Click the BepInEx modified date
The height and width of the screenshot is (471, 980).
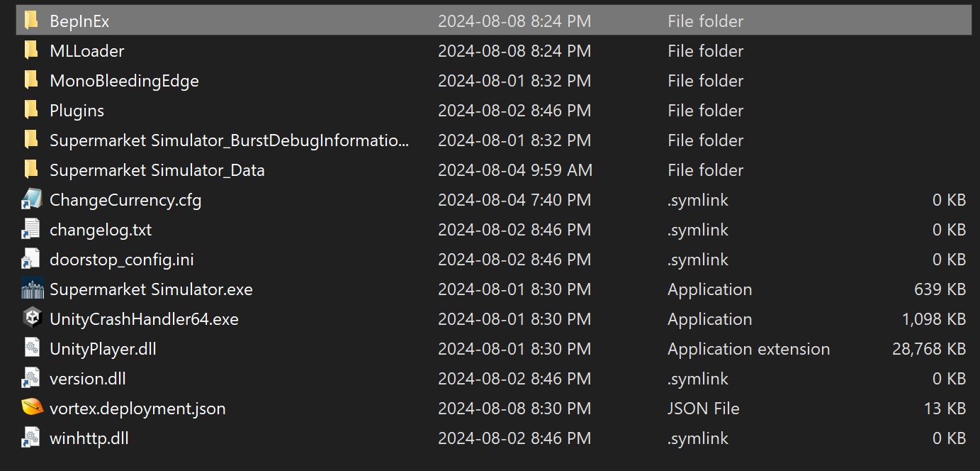514,21
